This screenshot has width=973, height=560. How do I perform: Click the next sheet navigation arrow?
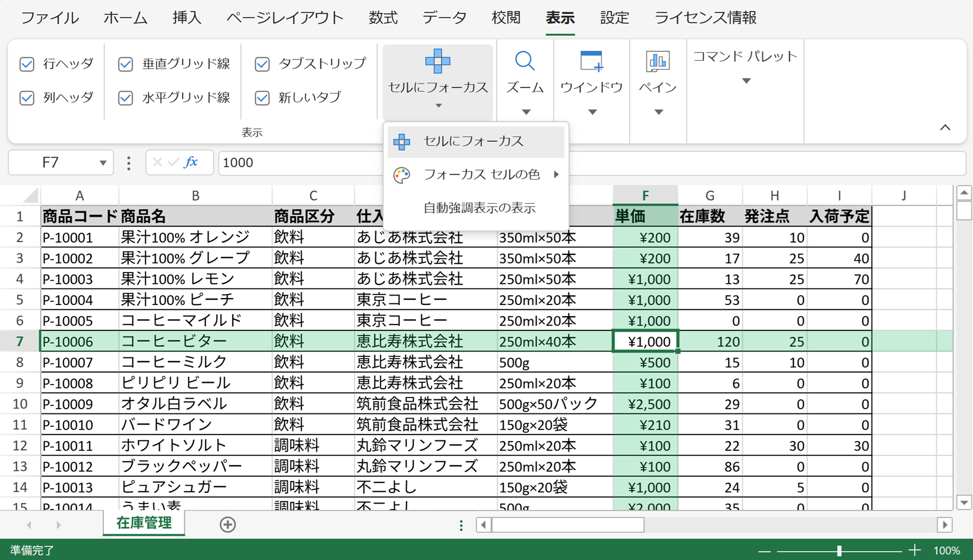click(x=58, y=524)
